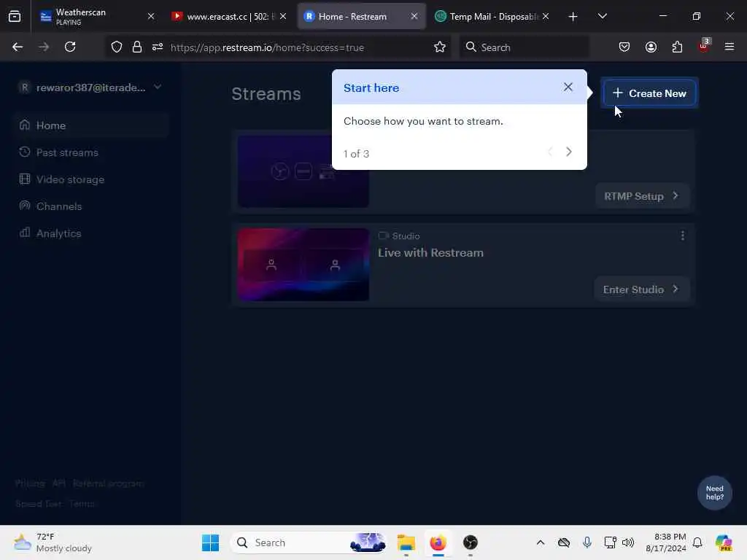Open the Pricing footer link
Screen dimensions: 747x560
pos(30,483)
